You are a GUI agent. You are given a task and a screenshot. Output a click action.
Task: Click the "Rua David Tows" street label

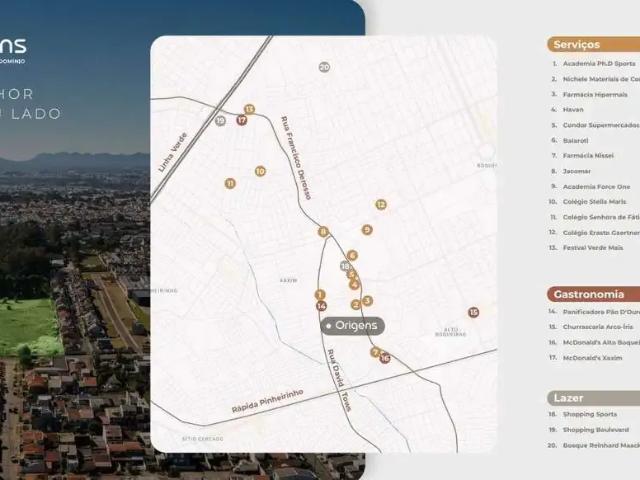click(x=339, y=380)
